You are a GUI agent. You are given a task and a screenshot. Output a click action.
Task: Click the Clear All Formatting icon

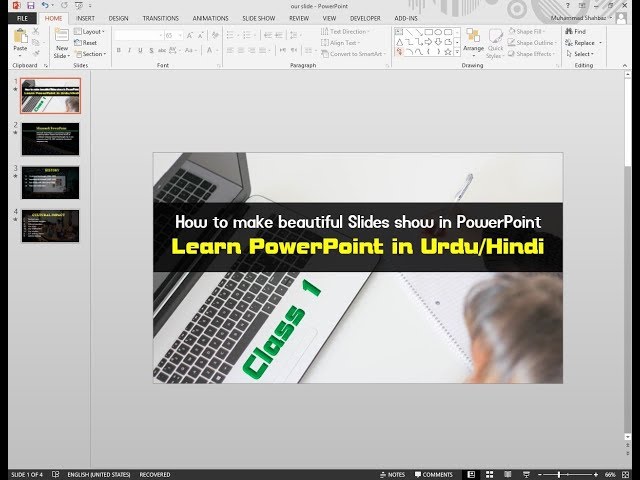pyautogui.click(x=215, y=36)
